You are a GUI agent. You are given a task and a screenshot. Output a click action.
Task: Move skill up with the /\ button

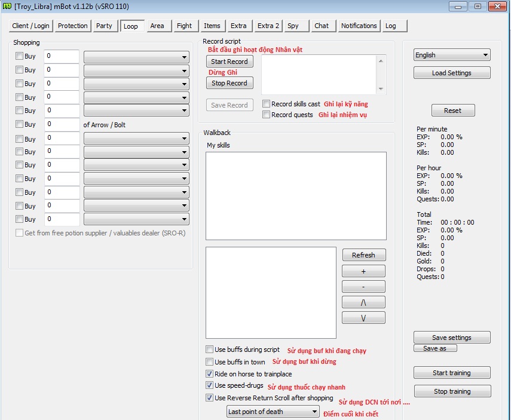click(x=363, y=302)
